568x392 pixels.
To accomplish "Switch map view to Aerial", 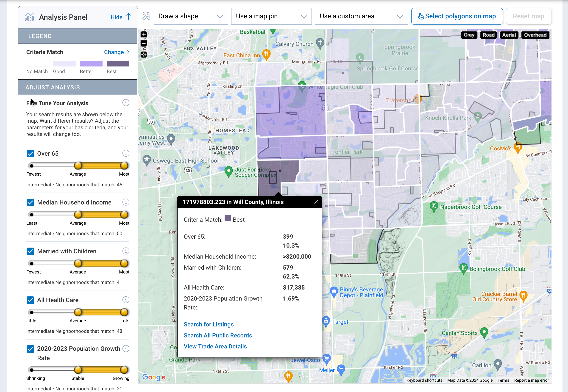I will tap(509, 35).
